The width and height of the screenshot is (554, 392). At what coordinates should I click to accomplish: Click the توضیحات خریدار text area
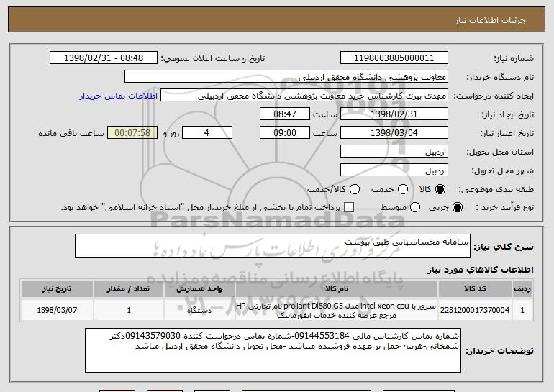273,350
